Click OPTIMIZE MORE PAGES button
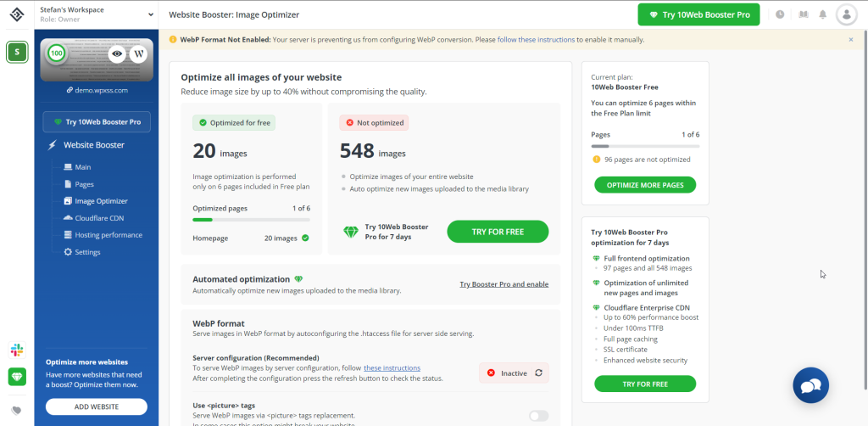Image resolution: width=868 pixels, height=426 pixels. click(645, 185)
